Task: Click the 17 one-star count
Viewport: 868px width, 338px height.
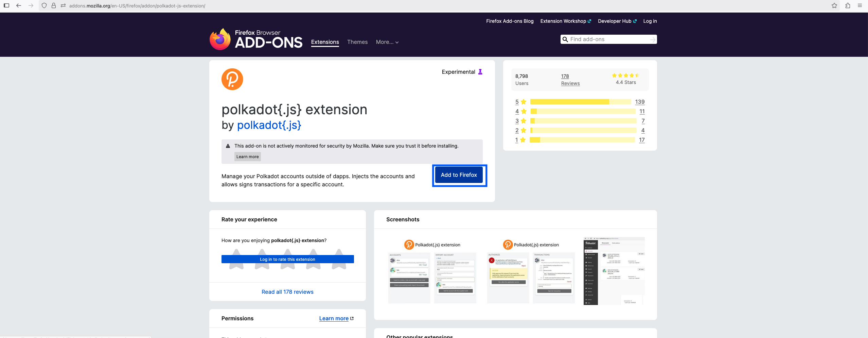Action: pos(642,140)
